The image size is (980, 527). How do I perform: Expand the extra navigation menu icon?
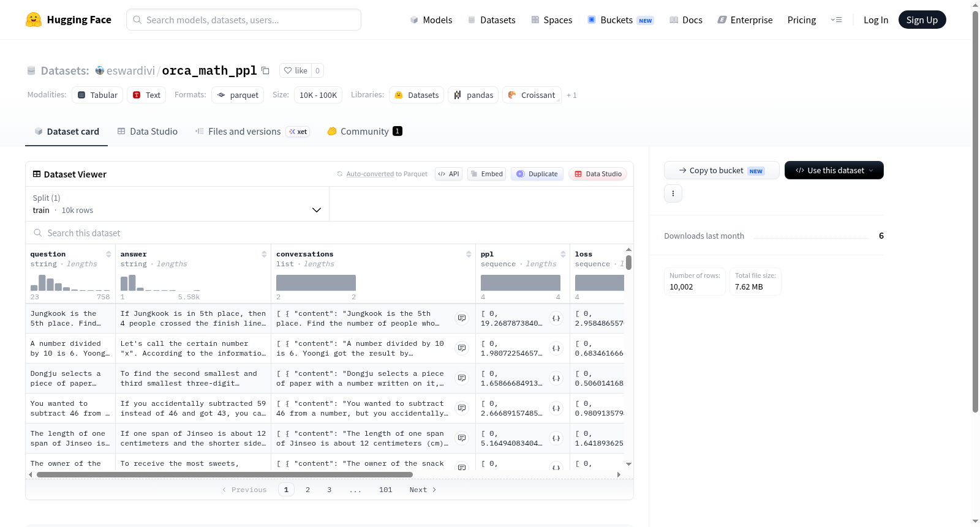pos(836,20)
